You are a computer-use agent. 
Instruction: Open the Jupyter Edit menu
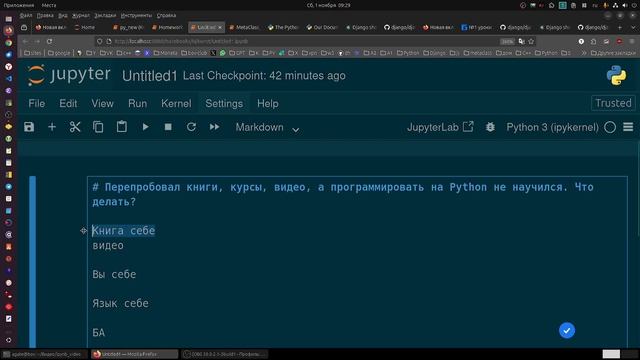coord(68,104)
